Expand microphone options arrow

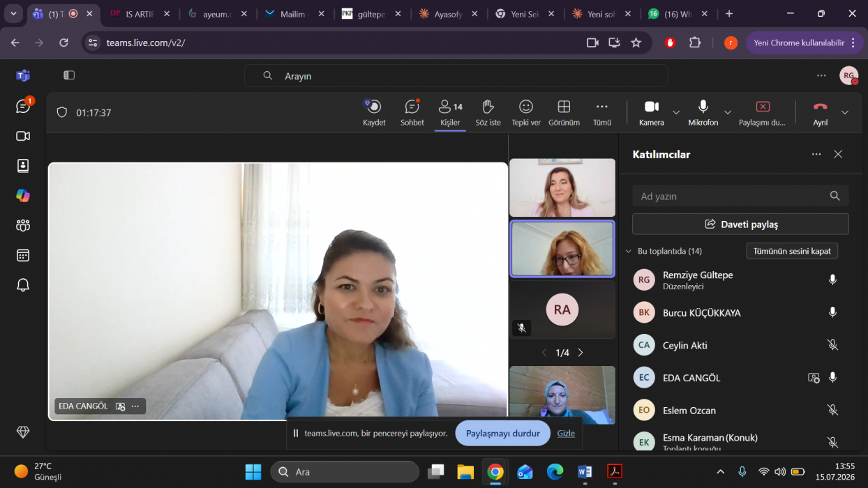pyautogui.click(x=728, y=112)
